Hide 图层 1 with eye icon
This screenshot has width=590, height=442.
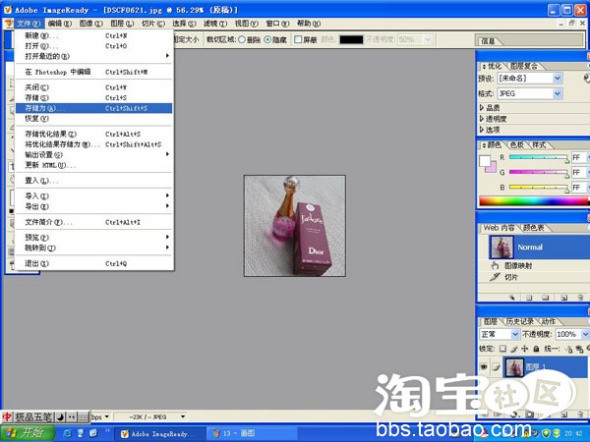tap(484, 367)
